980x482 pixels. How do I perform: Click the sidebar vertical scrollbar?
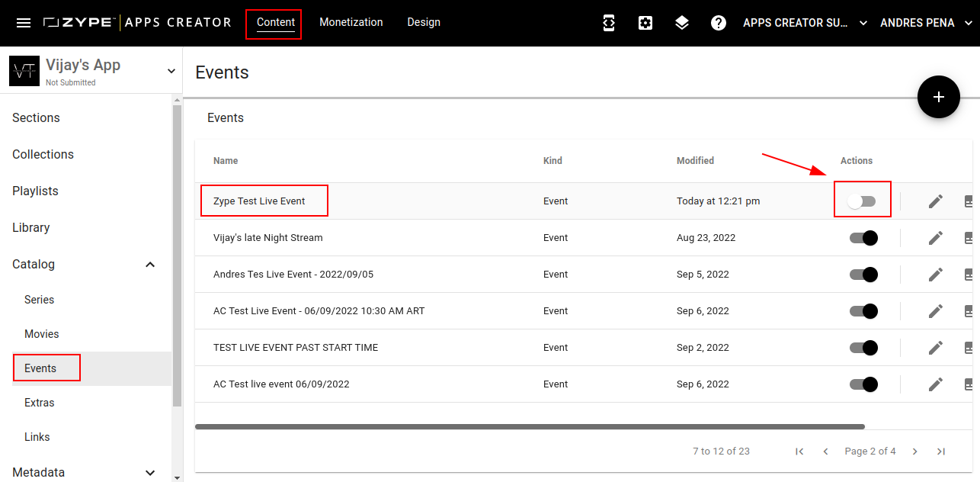coord(177,255)
